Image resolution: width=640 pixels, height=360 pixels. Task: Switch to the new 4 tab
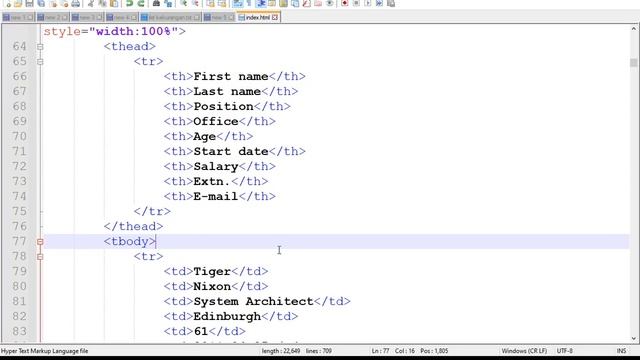[122, 18]
